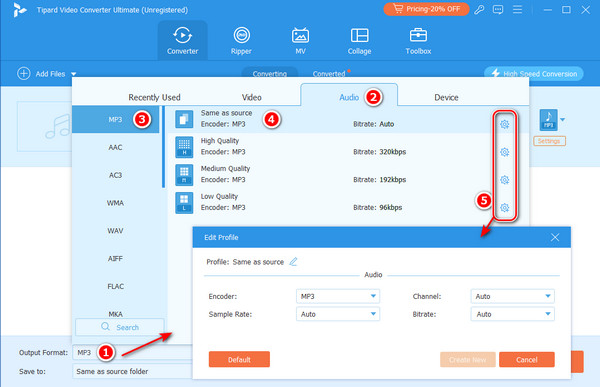
Task: Click the Tipard app logo
Action: pyautogui.click(x=20, y=10)
